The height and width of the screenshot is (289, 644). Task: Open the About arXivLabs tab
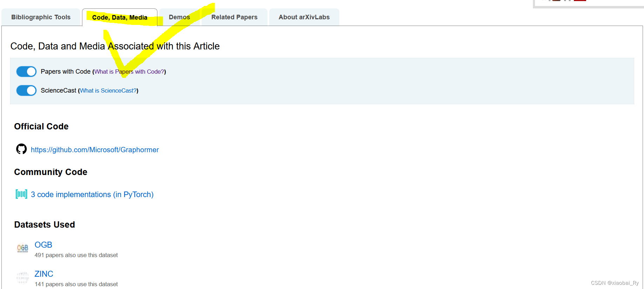coord(304,17)
